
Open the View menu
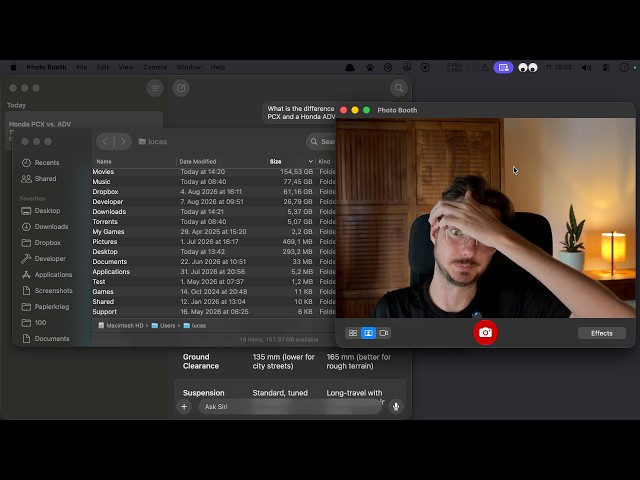coord(126,67)
